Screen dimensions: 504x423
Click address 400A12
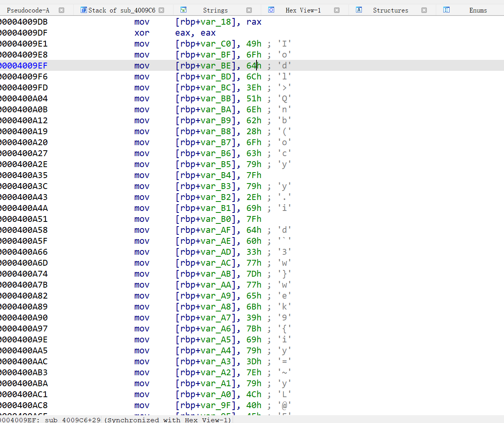click(x=24, y=121)
